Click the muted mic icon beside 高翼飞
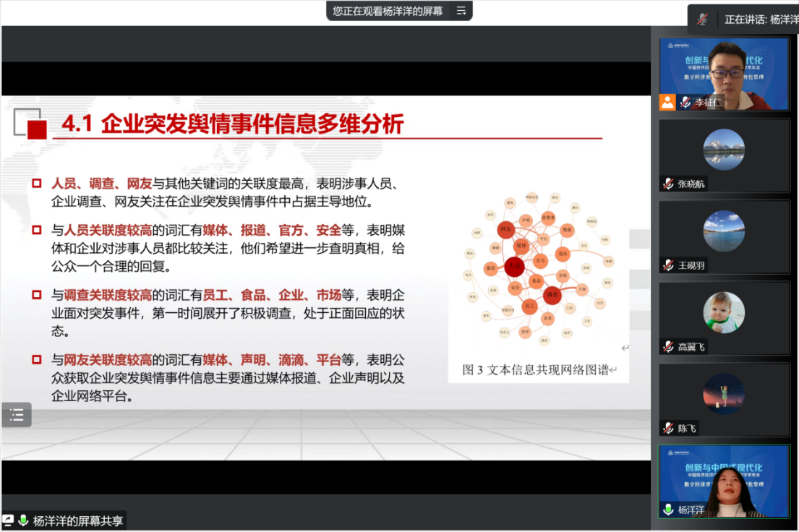Screen dimensions: 799x532 pyautogui.click(x=669, y=347)
